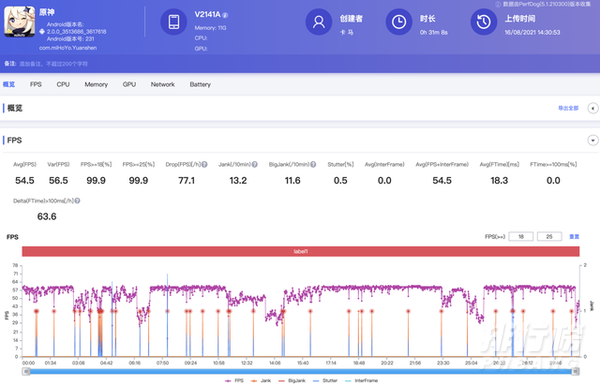600x386 pixels.
Task: Click the Var(FPS) value 56.5
Action: [58, 181]
